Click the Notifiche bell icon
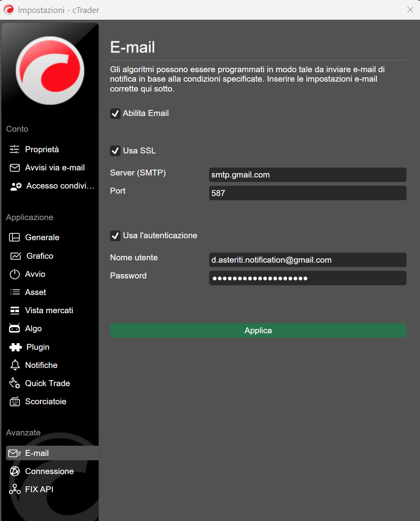Screen dimensions: 420x521 click(15, 365)
